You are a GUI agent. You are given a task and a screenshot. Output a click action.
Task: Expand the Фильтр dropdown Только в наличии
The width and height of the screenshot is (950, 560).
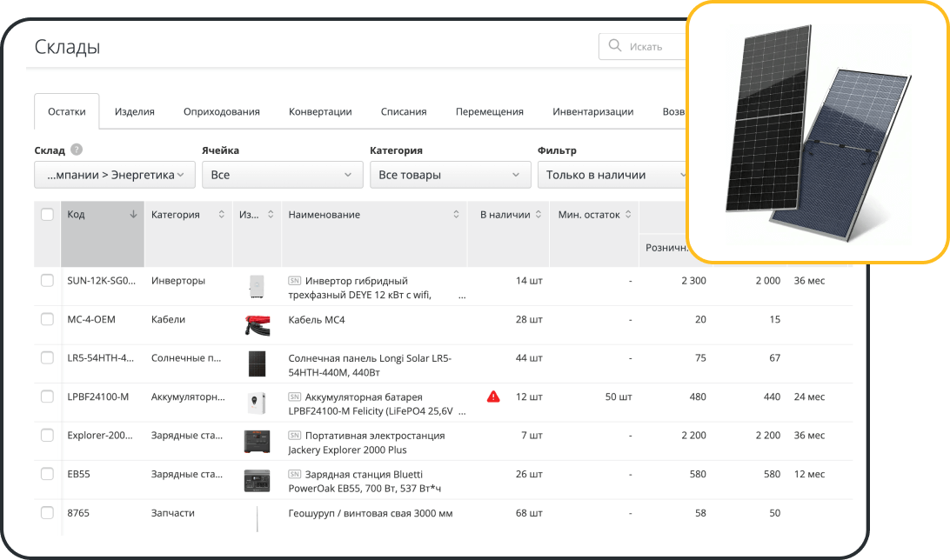click(618, 175)
